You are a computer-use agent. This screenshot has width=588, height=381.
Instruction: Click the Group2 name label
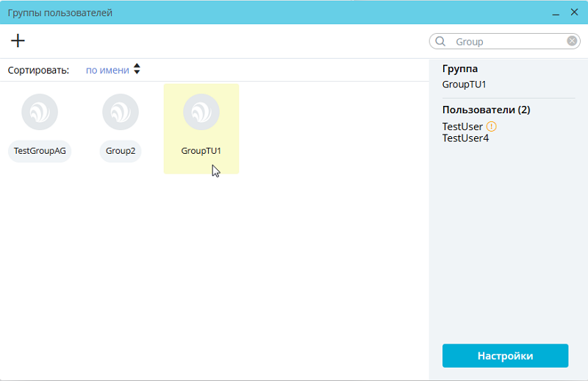[x=121, y=151]
